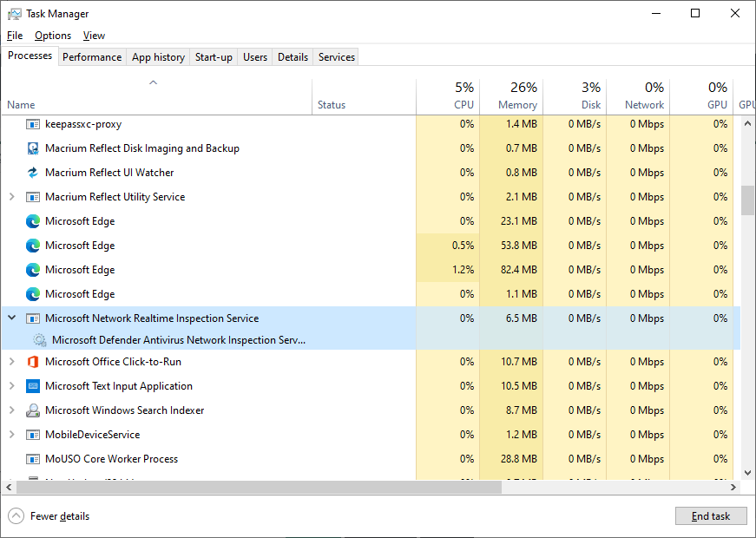Open the Options menu
The image size is (756, 538).
pos(53,36)
